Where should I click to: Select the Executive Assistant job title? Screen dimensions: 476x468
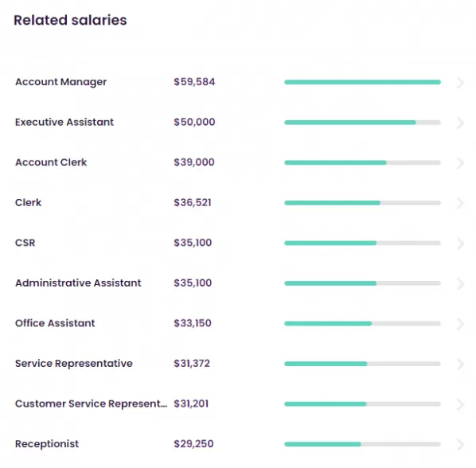(64, 122)
